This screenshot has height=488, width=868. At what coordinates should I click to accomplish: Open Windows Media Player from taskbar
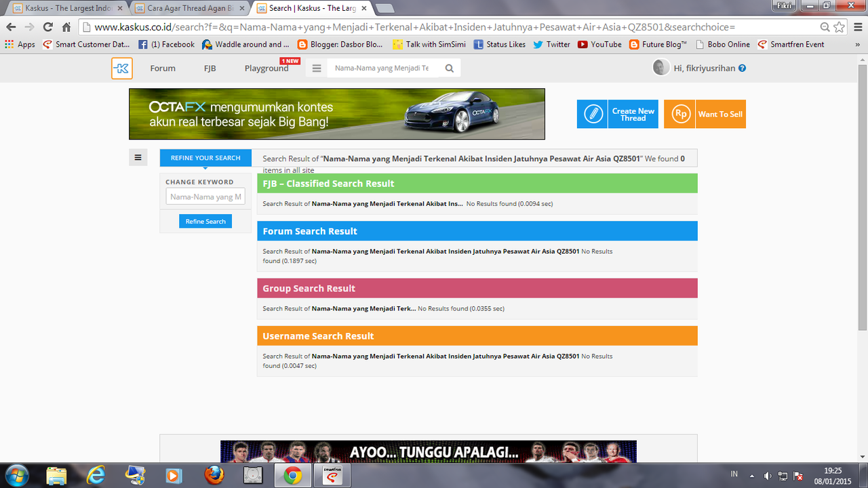click(174, 476)
